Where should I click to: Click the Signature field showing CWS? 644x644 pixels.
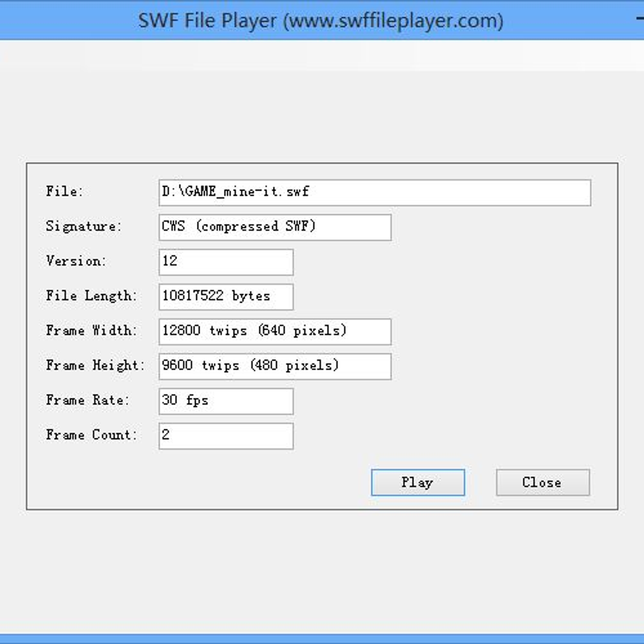coord(275,227)
